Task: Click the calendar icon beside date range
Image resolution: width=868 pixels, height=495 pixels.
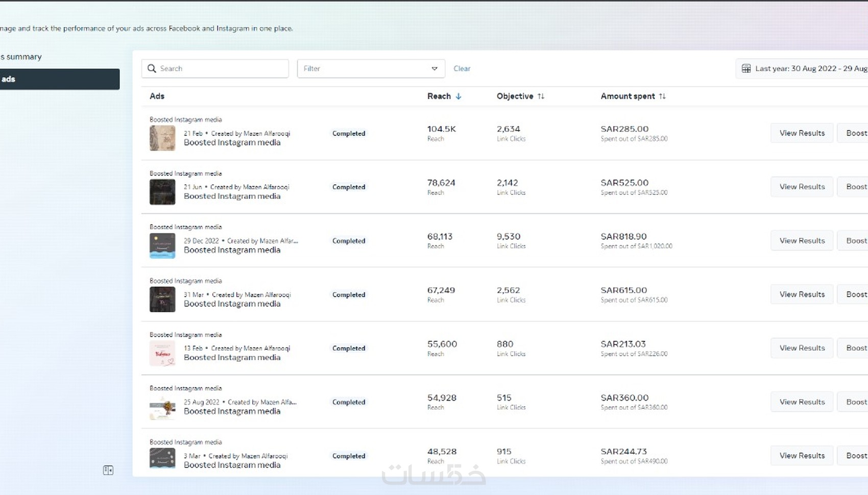Action: click(746, 68)
